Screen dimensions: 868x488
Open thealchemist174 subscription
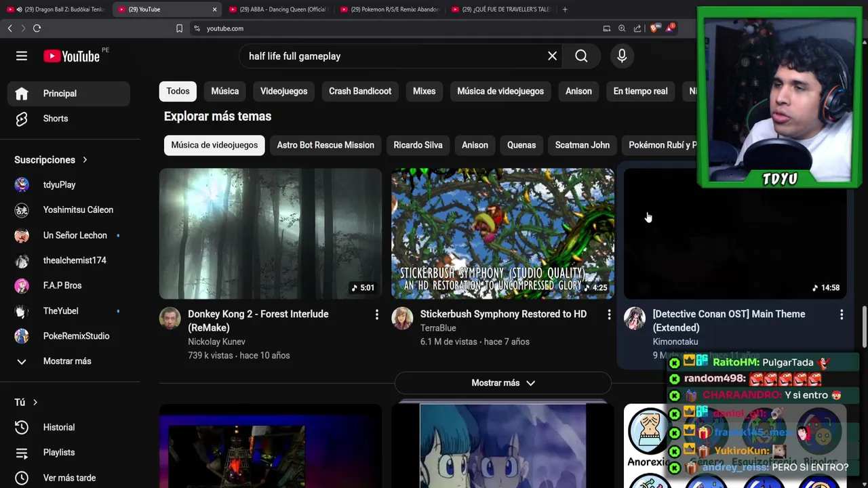click(x=68, y=260)
